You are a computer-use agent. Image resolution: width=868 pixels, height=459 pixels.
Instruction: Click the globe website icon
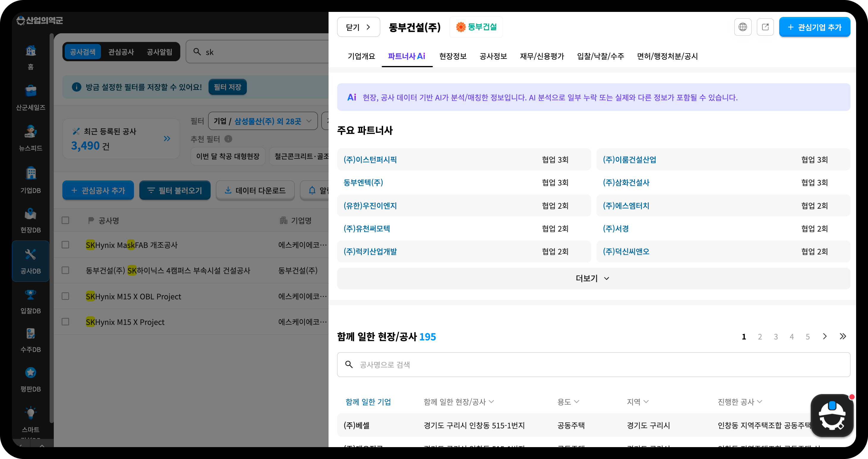pos(743,27)
